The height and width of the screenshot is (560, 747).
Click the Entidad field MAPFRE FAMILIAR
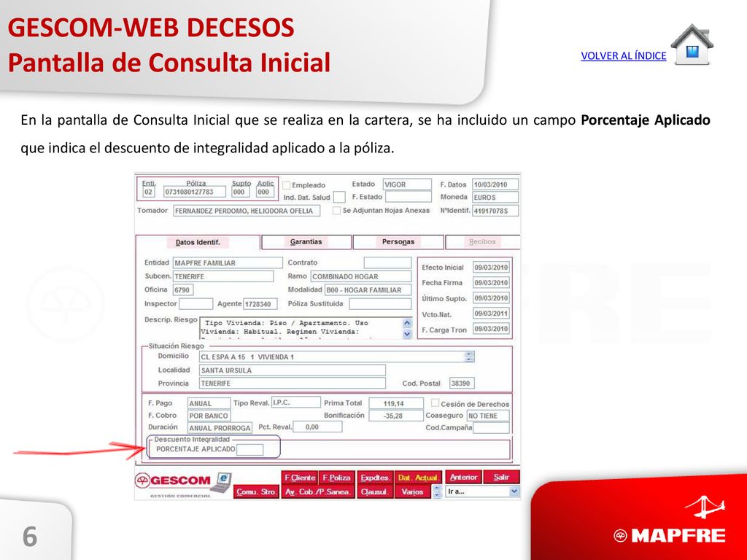(x=228, y=262)
